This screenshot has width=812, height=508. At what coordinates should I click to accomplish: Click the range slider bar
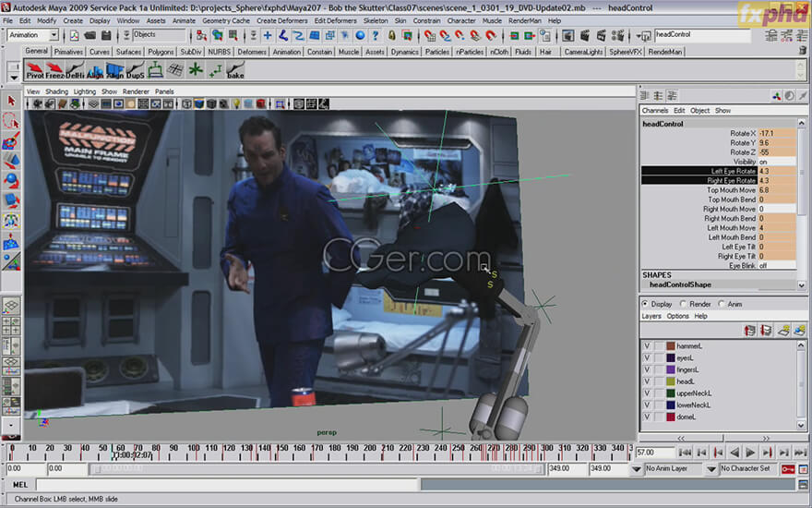point(316,469)
